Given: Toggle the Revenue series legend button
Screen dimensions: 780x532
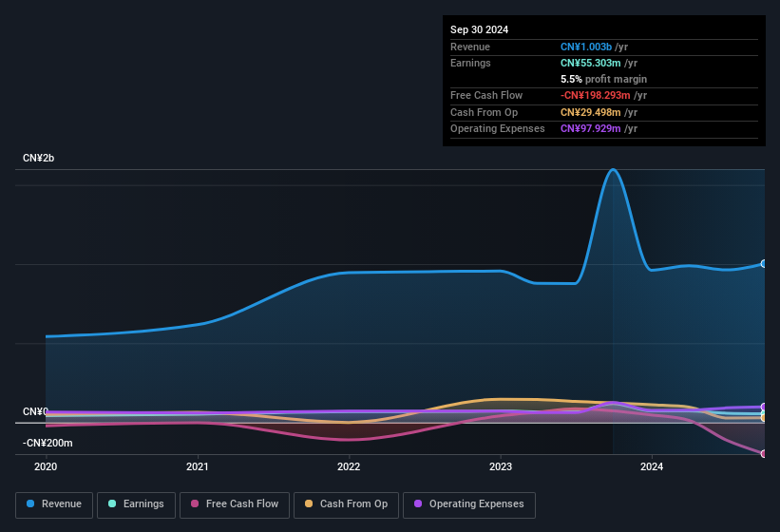Looking at the screenshot, I should [54, 504].
